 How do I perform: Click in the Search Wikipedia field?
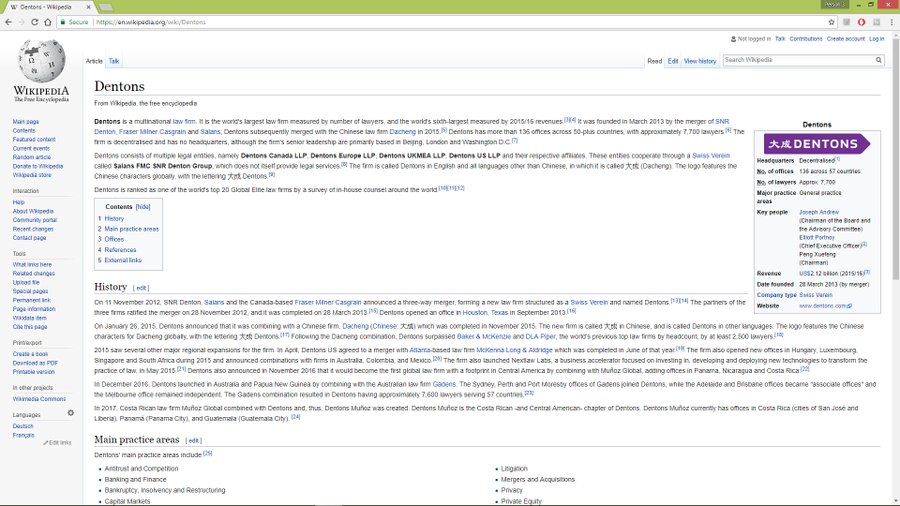coord(798,60)
